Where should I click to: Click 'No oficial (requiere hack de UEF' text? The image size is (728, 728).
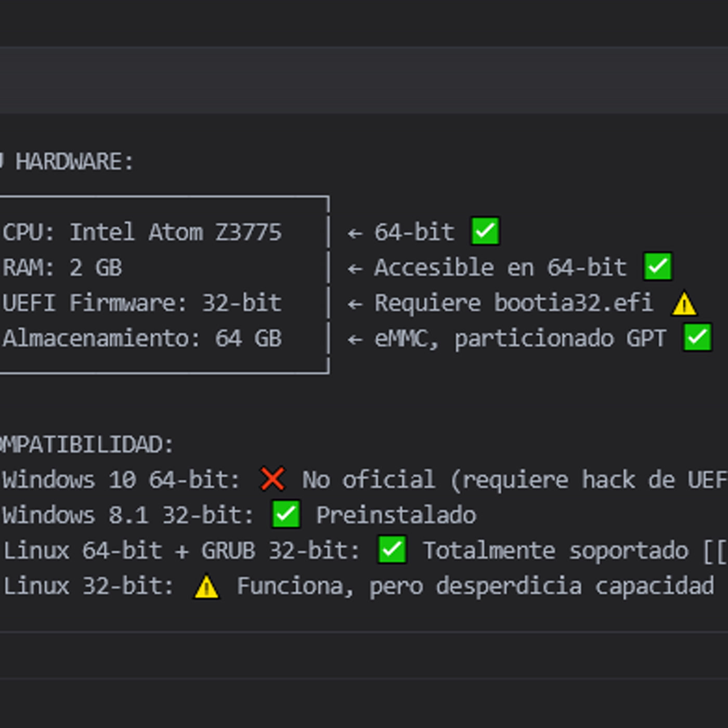515,479
